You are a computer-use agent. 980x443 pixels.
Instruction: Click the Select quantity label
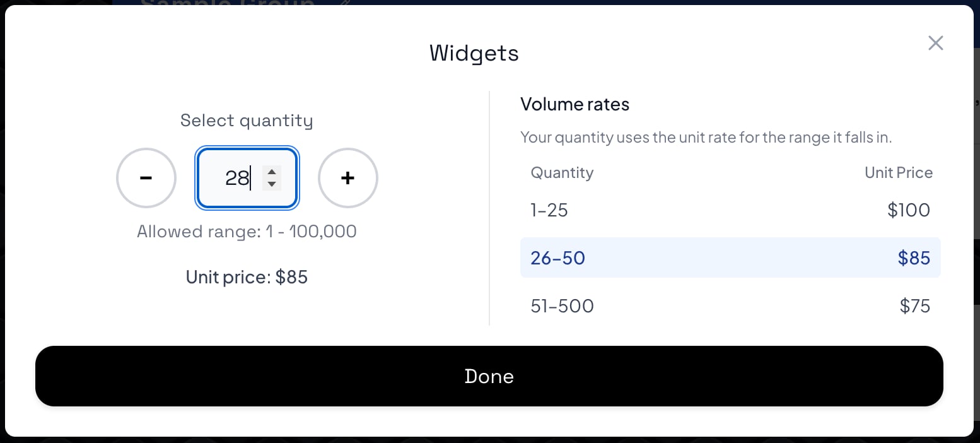(x=247, y=120)
